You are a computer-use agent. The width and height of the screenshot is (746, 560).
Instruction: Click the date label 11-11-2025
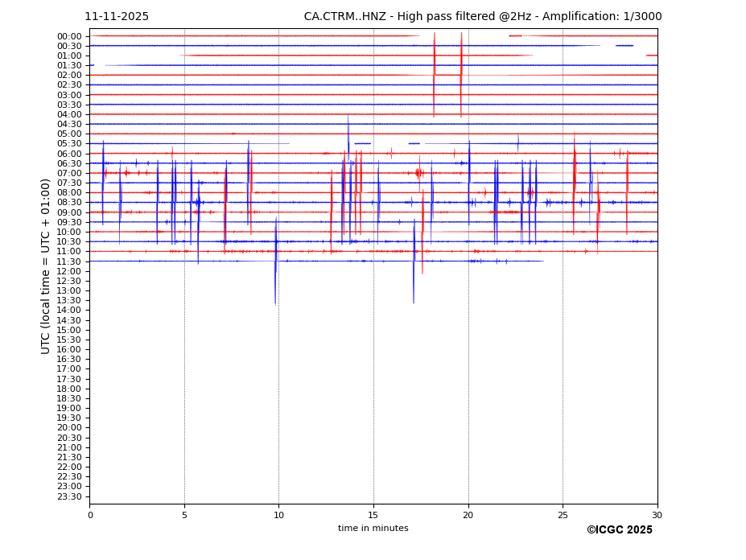point(117,17)
